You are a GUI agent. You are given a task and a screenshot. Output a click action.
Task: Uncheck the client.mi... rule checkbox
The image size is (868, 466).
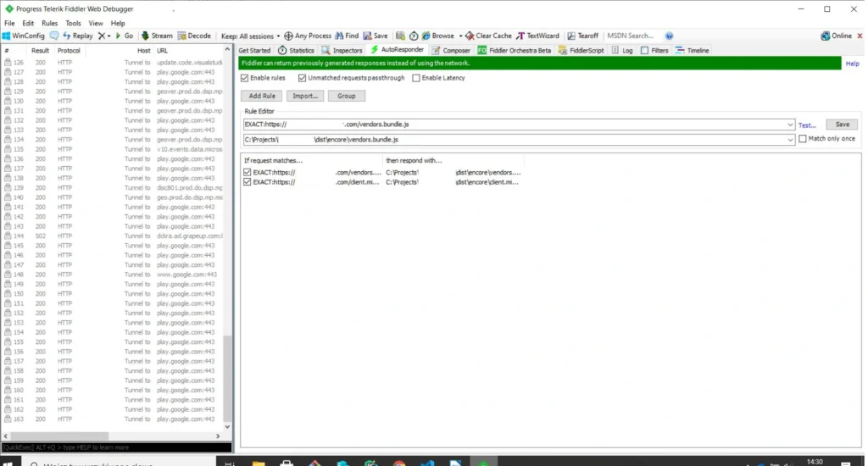[248, 181]
